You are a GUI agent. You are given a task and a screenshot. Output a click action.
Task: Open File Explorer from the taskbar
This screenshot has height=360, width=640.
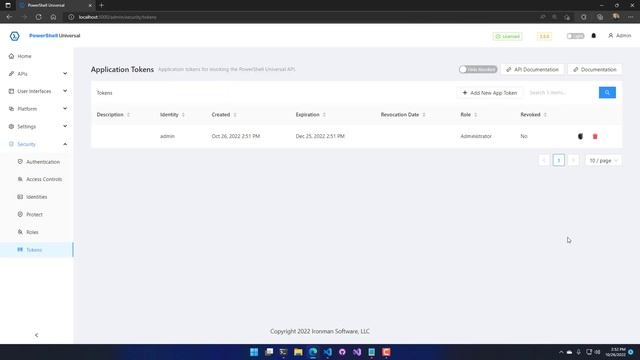(x=298, y=352)
